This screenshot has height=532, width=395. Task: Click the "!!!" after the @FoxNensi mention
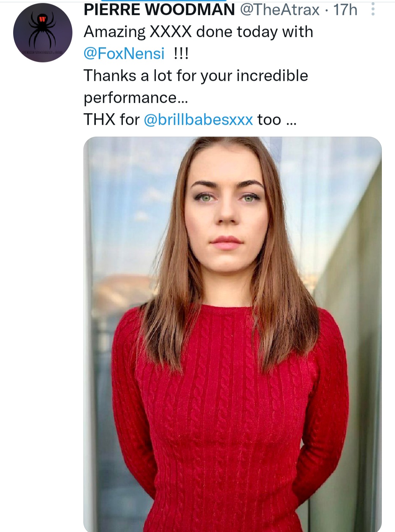(181, 53)
